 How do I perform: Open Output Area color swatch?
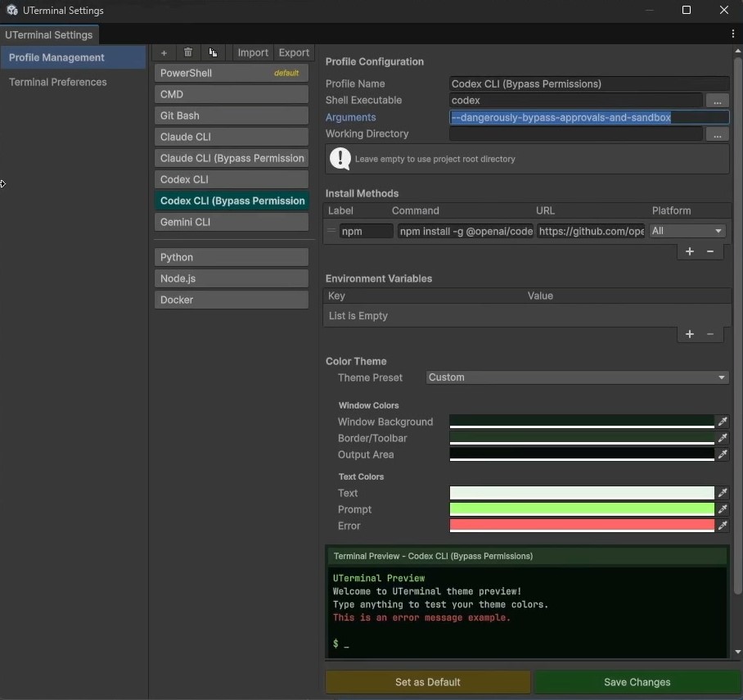point(582,454)
